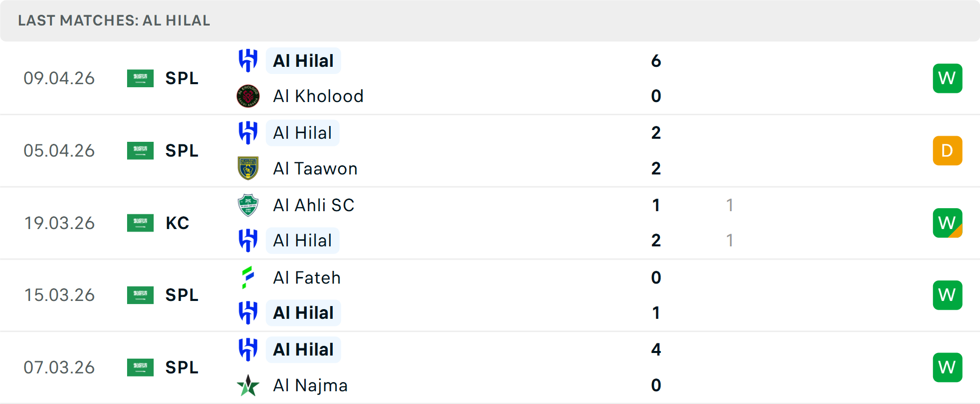
Task: Click the Al Fateh team name text
Action: (x=307, y=277)
